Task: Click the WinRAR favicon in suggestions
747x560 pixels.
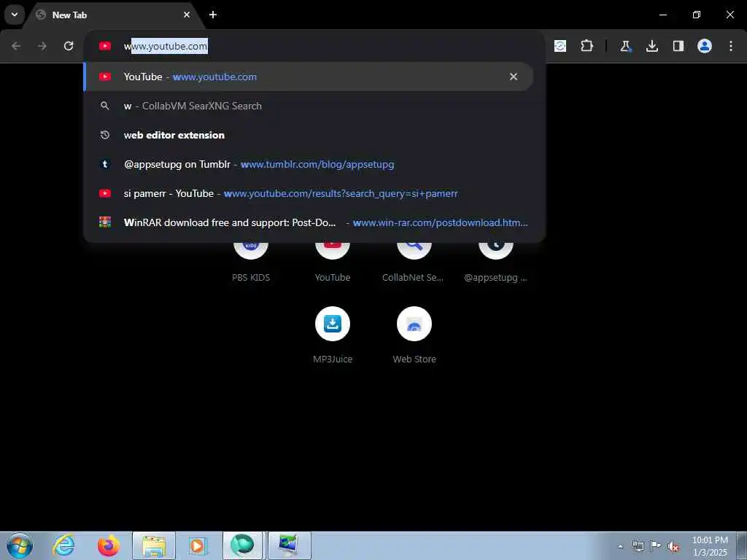Action: [105, 222]
